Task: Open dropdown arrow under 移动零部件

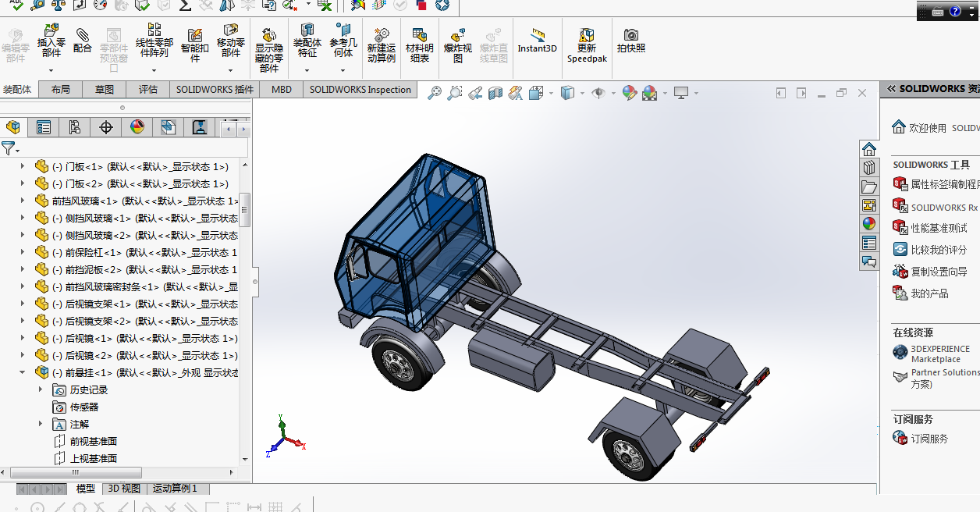Action: [x=231, y=69]
